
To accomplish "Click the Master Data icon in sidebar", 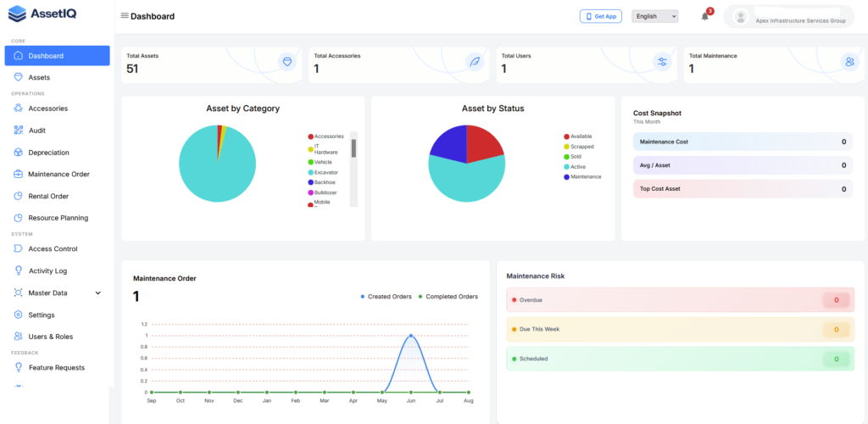I will pyautogui.click(x=19, y=293).
